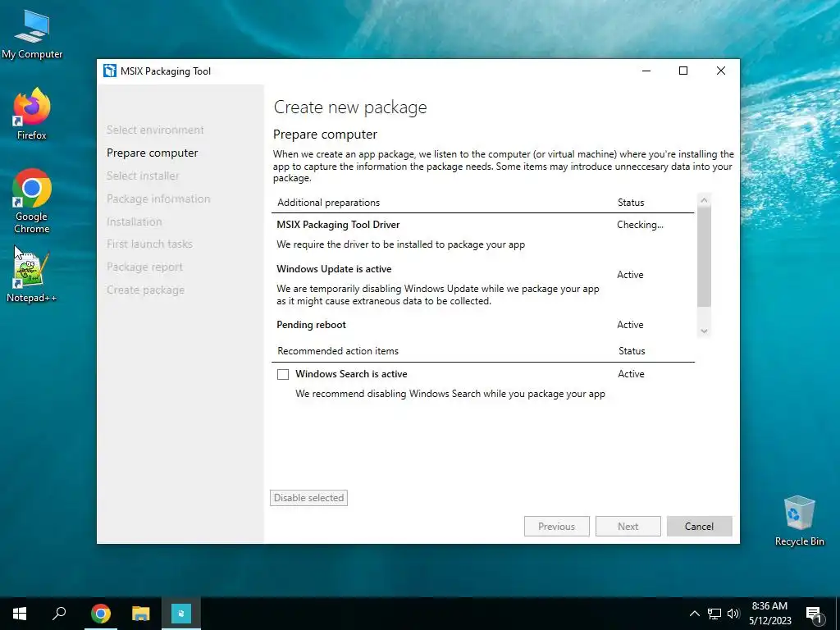Click the Active status for Windows Search
The image size is (840, 630).
point(631,374)
